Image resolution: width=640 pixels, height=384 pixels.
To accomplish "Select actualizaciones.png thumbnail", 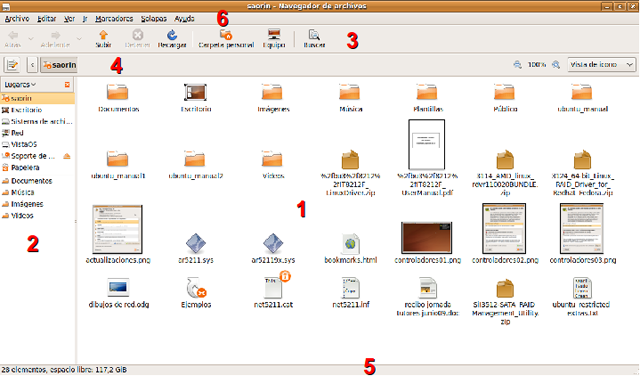I will tap(118, 229).
